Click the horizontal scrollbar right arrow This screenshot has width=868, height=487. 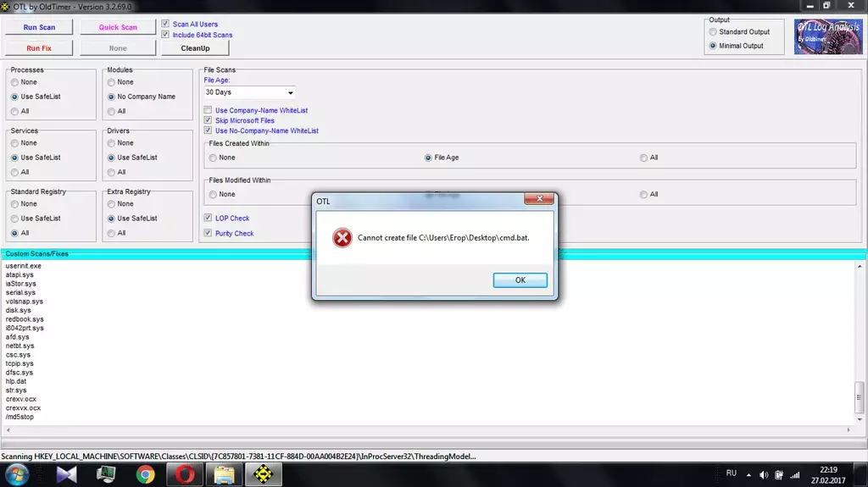coord(849,429)
